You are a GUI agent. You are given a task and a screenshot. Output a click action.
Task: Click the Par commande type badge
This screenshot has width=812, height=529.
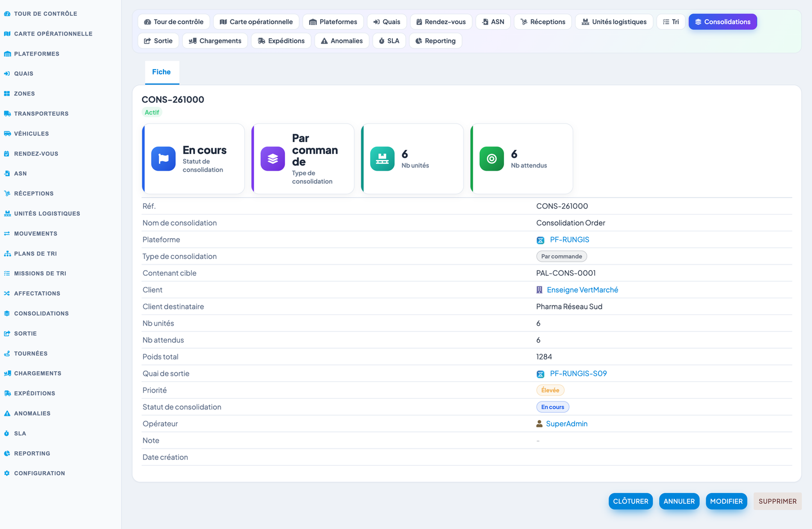coord(561,257)
